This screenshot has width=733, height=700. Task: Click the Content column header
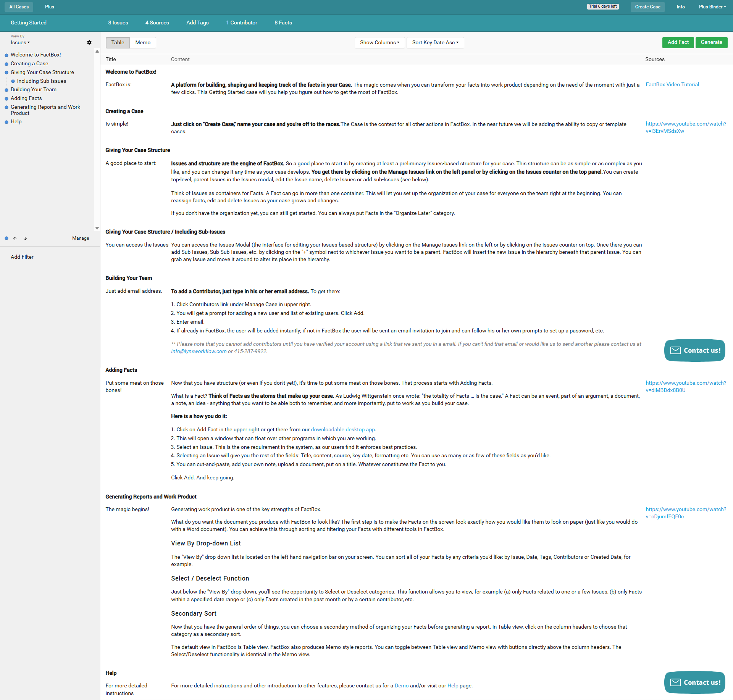(x=180, y=59)
